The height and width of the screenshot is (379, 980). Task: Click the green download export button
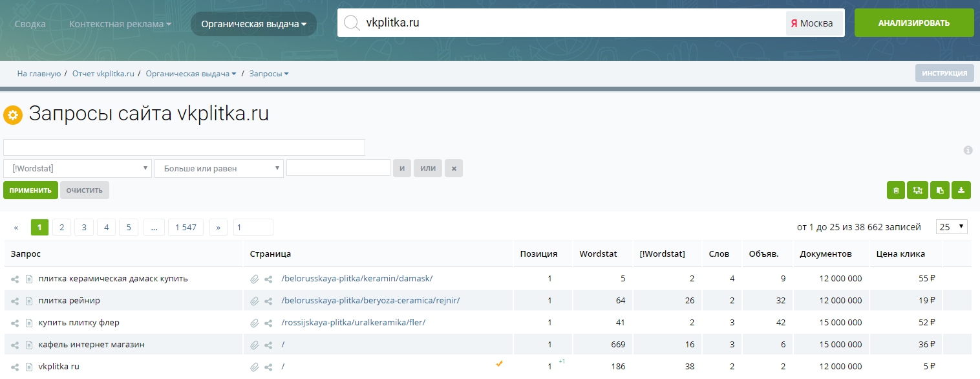tap(961, 190)
